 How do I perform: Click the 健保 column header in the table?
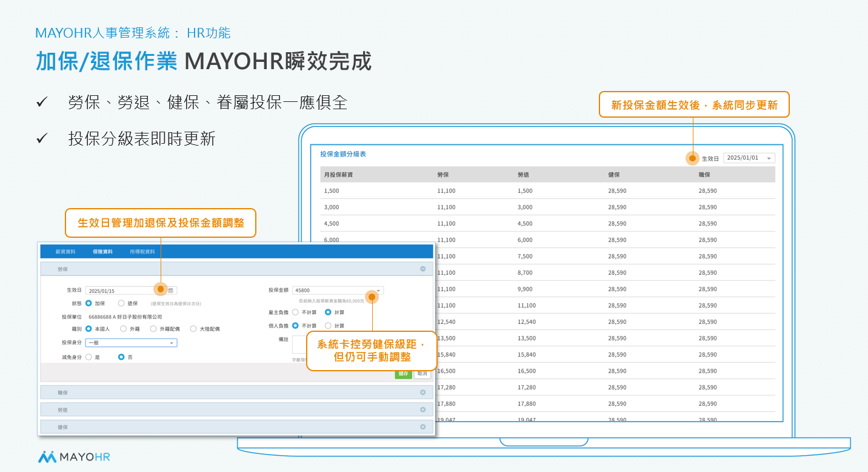click(x=614, y=175)
